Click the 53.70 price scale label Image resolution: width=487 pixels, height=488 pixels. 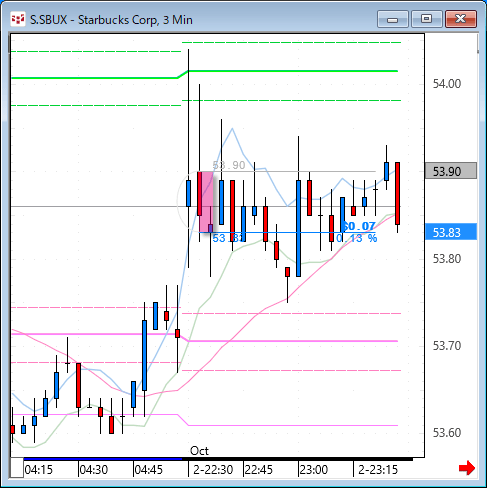coord(447,346)
